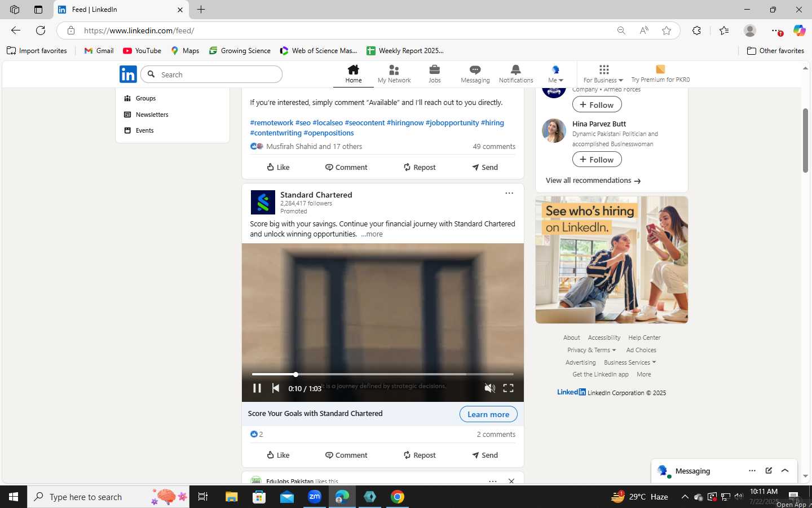Refresh the page in the browser

click(x=41, y=30)
